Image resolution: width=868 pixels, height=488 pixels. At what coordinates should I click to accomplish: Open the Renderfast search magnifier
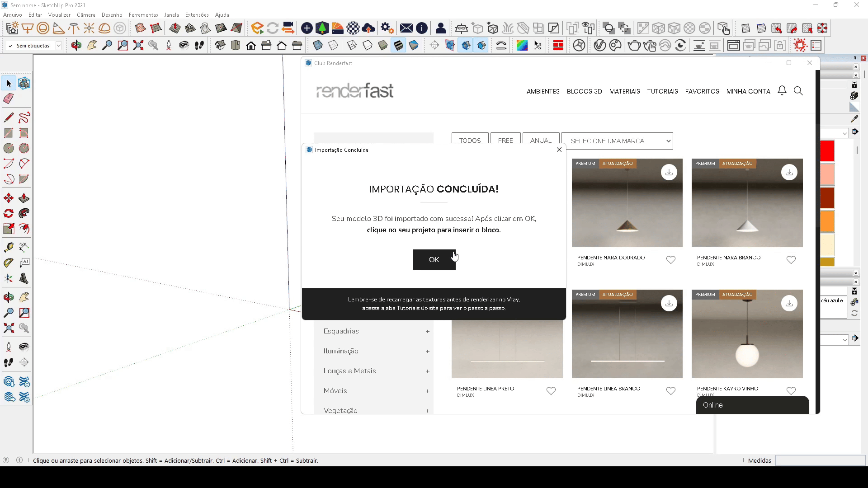[798, 91]
